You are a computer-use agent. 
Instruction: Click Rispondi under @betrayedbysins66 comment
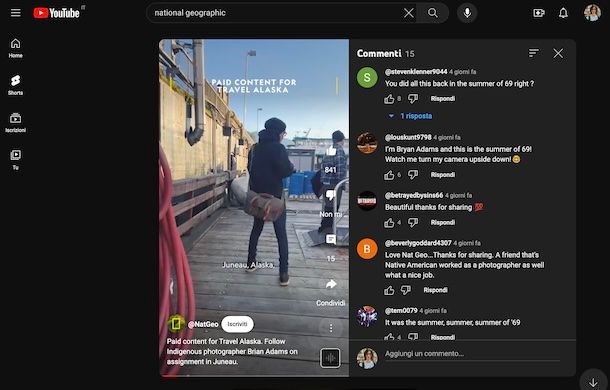[x=442, y=223]
